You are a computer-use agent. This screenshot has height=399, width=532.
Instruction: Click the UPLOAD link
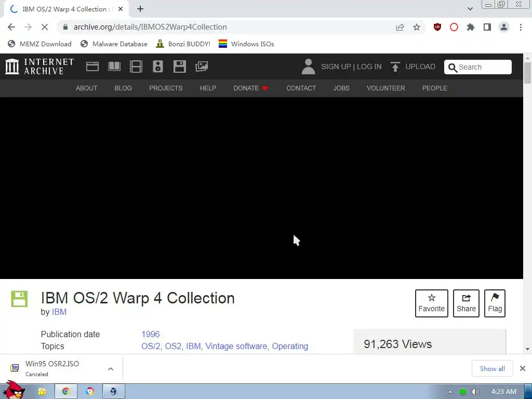pyautogui.click(x=420, y=66)
